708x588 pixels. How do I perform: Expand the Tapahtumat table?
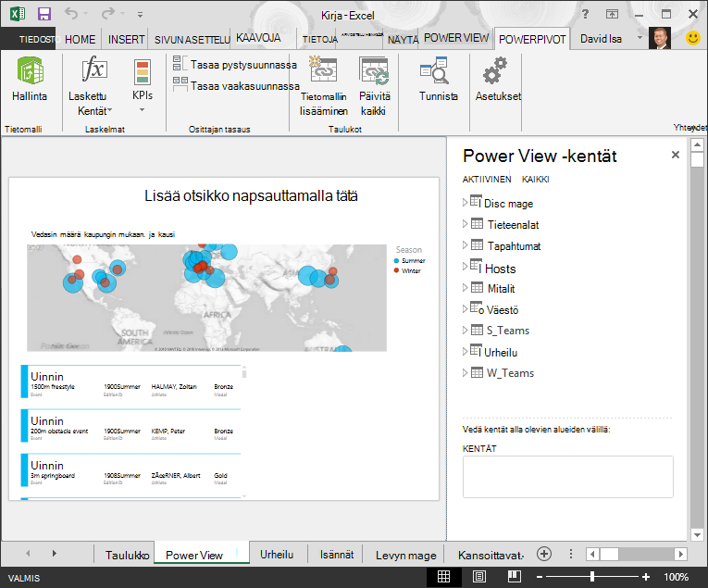tap(466, 244)
